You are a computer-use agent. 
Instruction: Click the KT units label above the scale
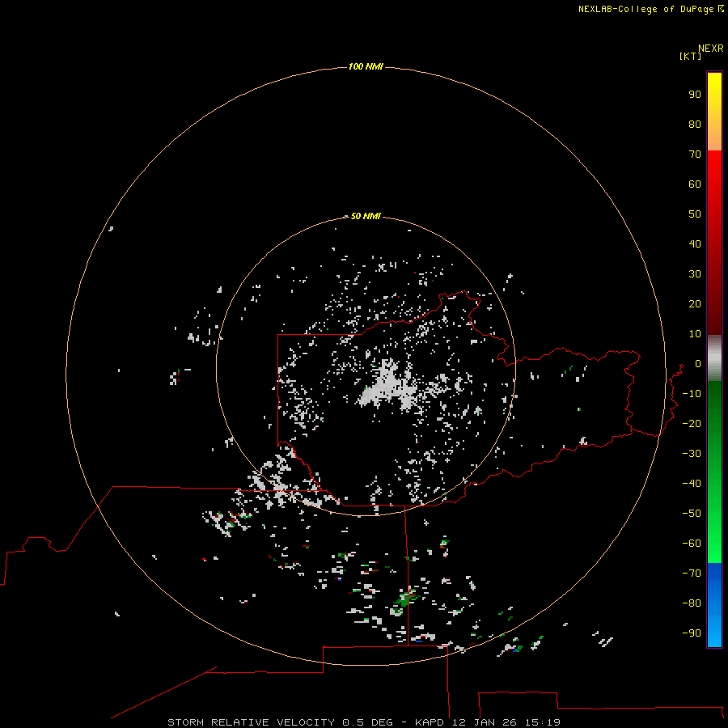691,56
